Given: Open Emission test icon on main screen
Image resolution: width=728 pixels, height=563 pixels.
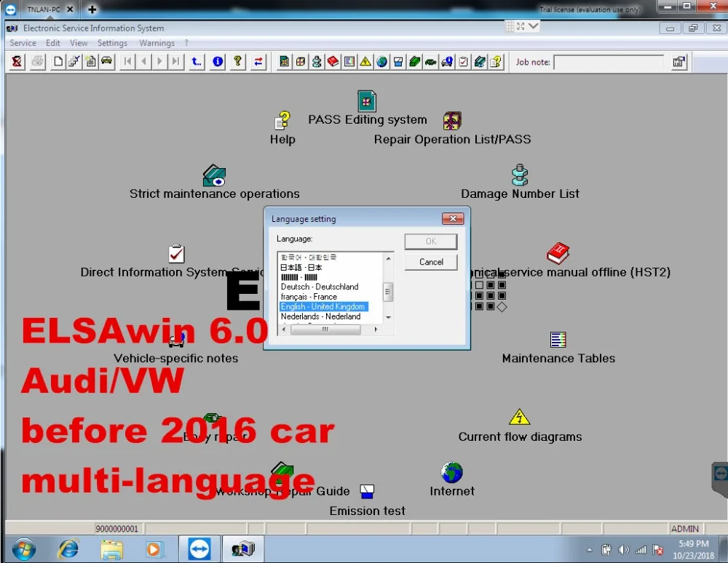Looking at the screenshot, I should click(x=367, y=491).
